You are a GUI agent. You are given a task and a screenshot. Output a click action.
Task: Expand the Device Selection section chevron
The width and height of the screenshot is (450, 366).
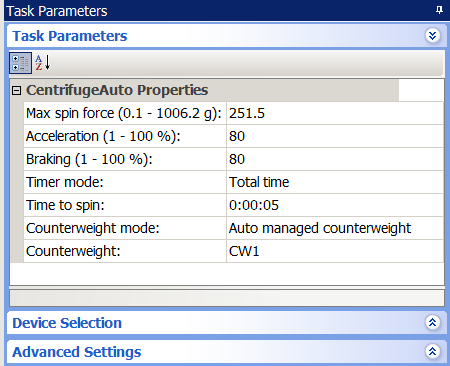click(433, 322)
